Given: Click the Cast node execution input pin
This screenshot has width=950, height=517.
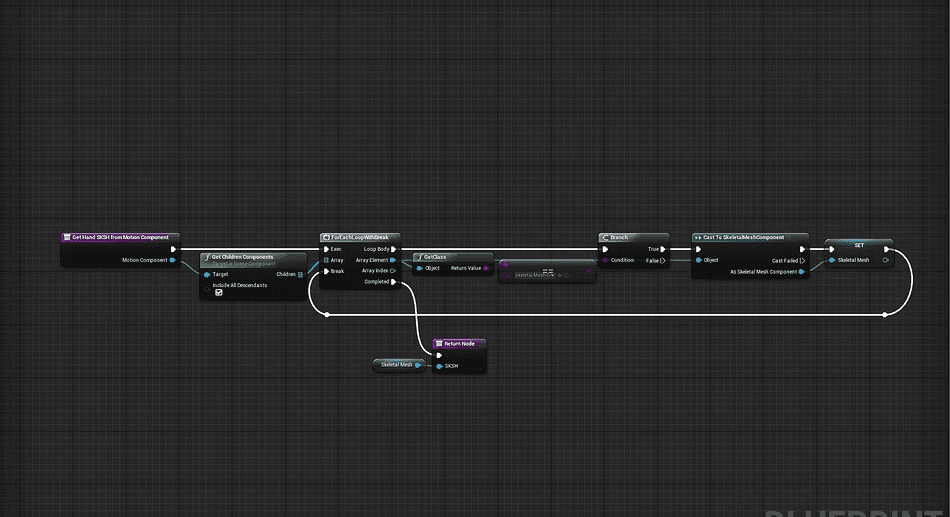Looking at the screenshot, I should point(699,249).
